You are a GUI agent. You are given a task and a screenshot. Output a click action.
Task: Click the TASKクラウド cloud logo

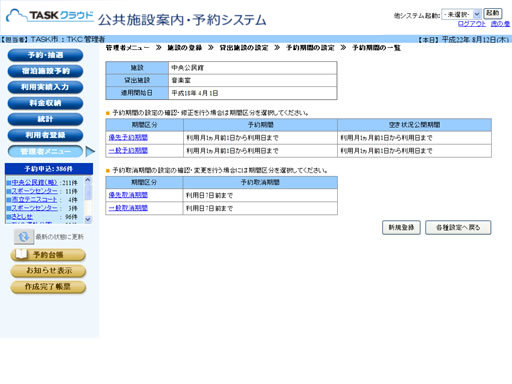click(x=50, y=16)
